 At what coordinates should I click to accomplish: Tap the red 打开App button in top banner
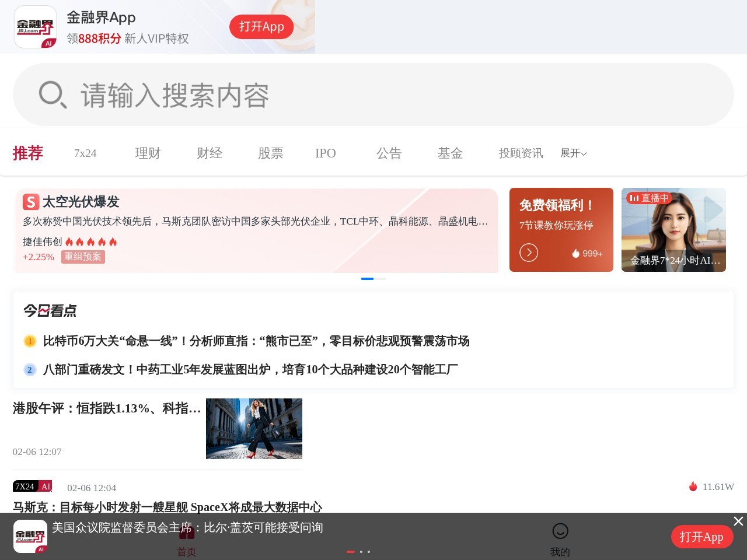click(261, 27)
